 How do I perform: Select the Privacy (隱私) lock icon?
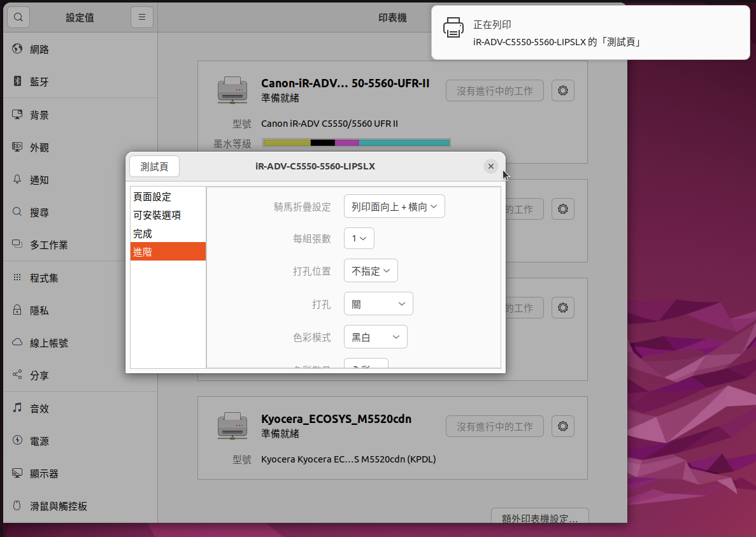17,310
